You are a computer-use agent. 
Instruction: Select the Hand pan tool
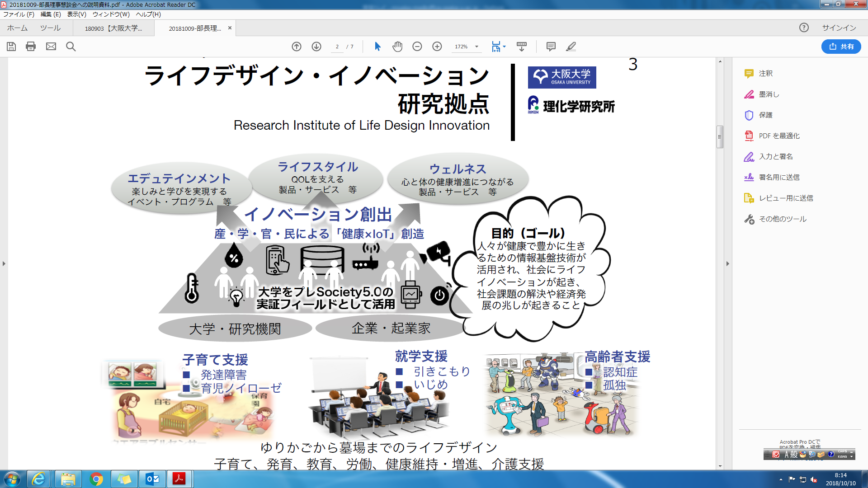397,47
